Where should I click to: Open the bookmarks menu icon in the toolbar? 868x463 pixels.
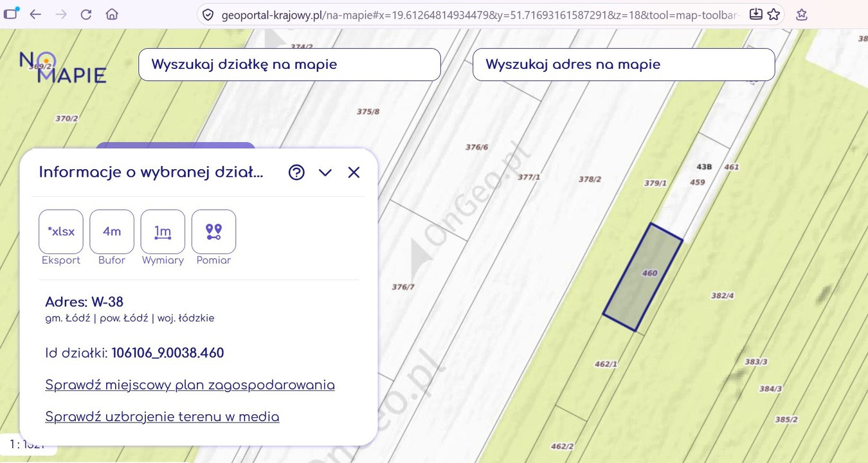802,14
